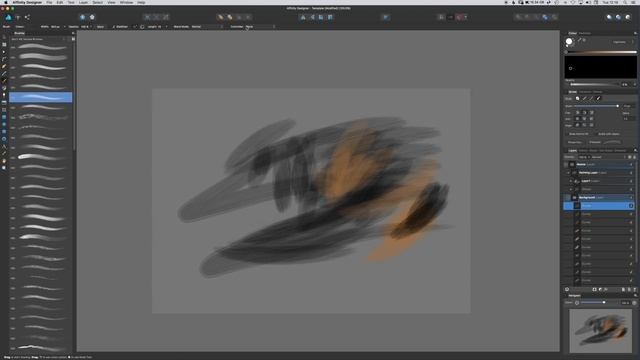Image resolution: width=640 pixels, height=360 pixels.
Task: Click the add layer icon in Layers panel
Action: click(x=623, y=289)
